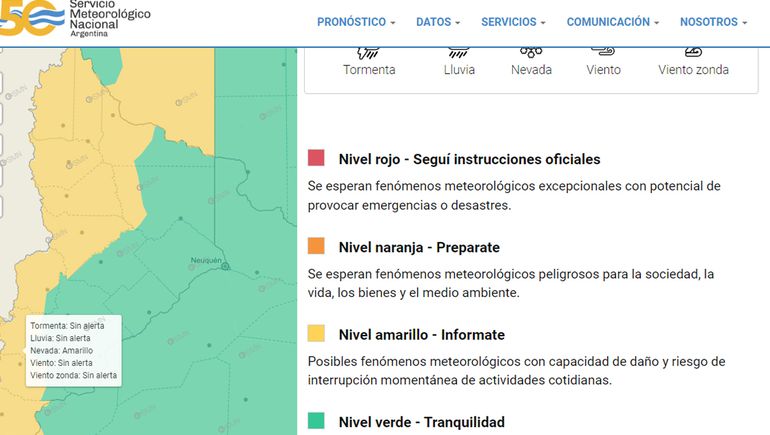Image resolution: width=770 pixels, height=435 pixels.
Task: Open the DATOS dropdown menu
Action: point(438,22)
